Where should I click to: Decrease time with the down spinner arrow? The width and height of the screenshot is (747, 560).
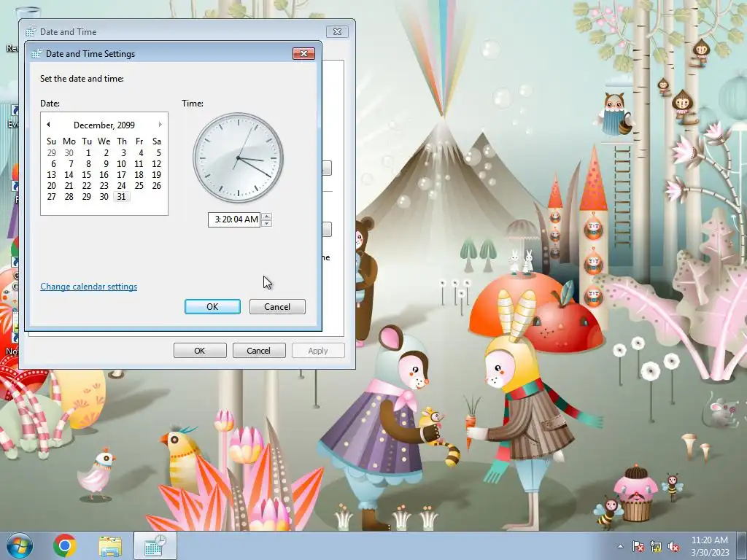tap(267, 223)
